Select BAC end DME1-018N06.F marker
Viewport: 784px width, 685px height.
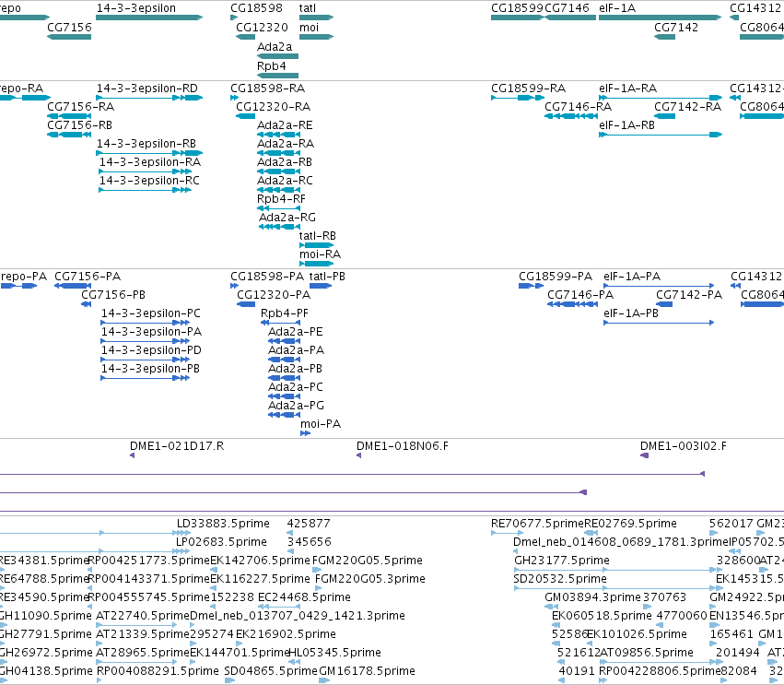tap(359, 455)
